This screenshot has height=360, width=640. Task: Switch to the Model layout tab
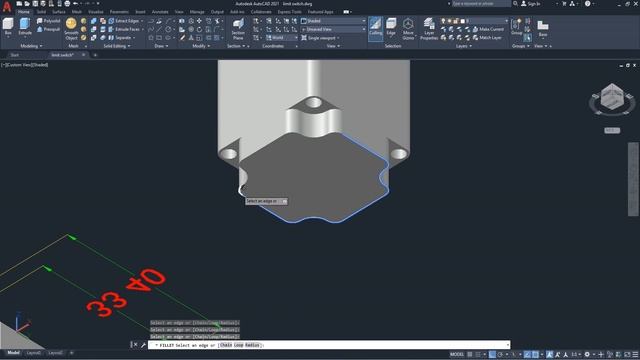(x=13, y=353)
